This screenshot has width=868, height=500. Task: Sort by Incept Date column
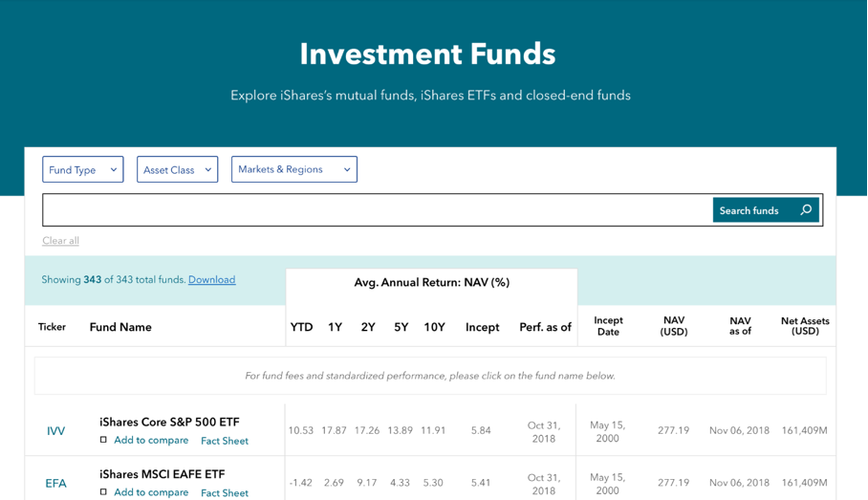click(608, 326)
